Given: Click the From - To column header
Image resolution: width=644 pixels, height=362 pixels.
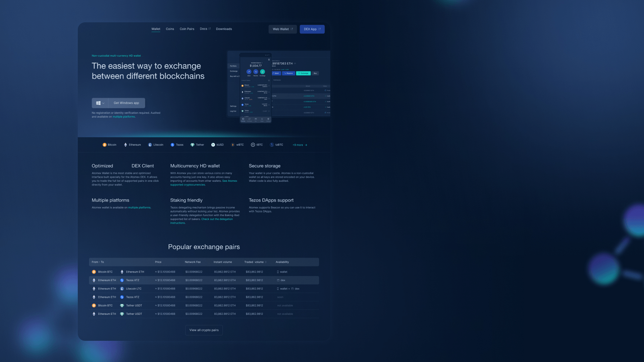Looking at the screenshot, I should click(x=98, y=262).
